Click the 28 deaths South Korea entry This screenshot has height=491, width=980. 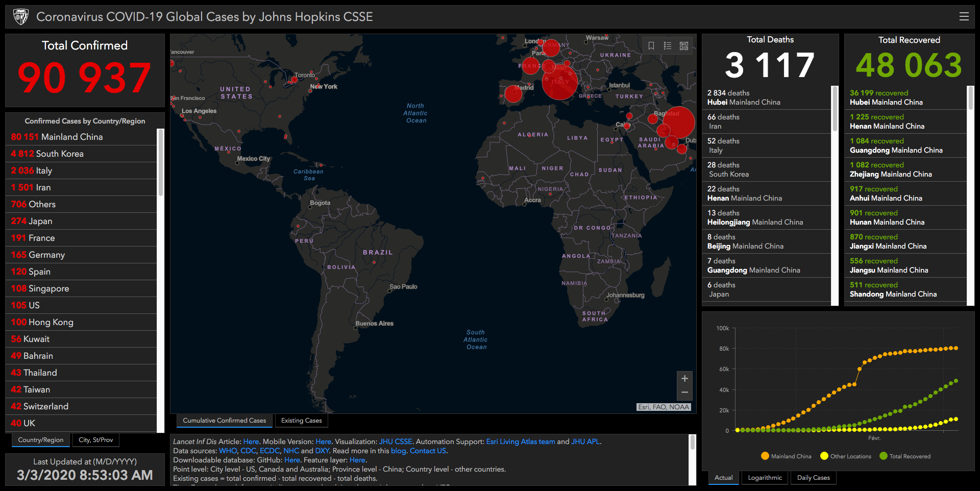pos(767,169)
